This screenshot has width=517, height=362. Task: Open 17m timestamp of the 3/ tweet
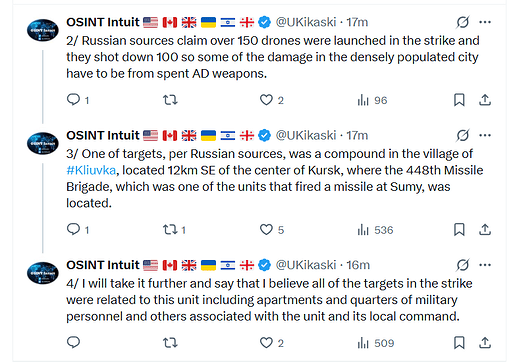tap(357, 135)
